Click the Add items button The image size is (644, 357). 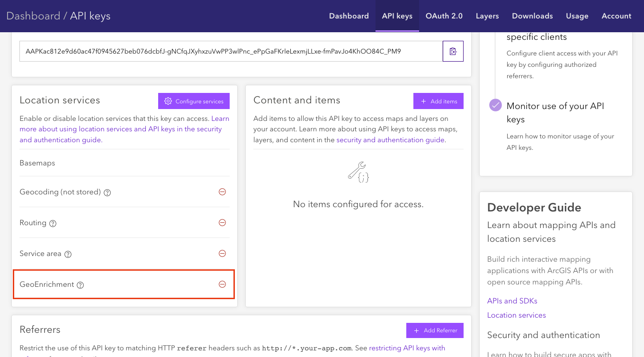point(438,101)
